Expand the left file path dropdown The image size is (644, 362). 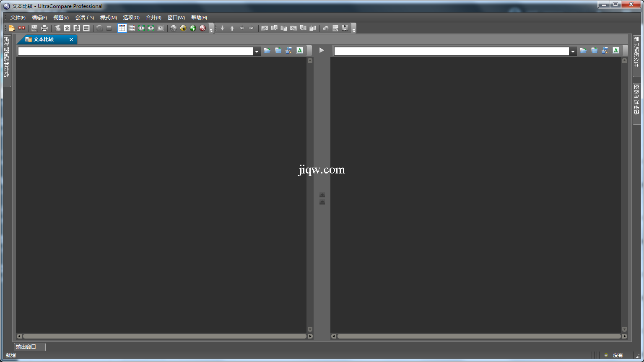tap(257, 52)
